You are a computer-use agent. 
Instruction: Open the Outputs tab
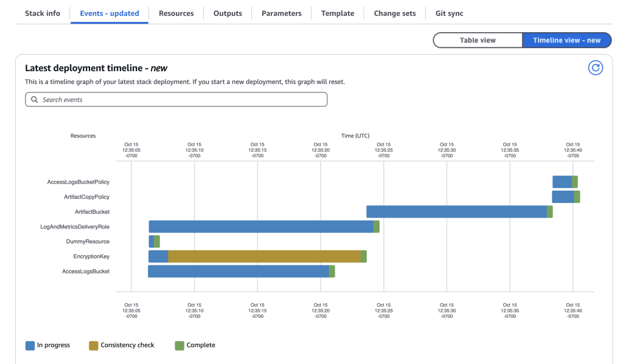[x=227, y=13]
